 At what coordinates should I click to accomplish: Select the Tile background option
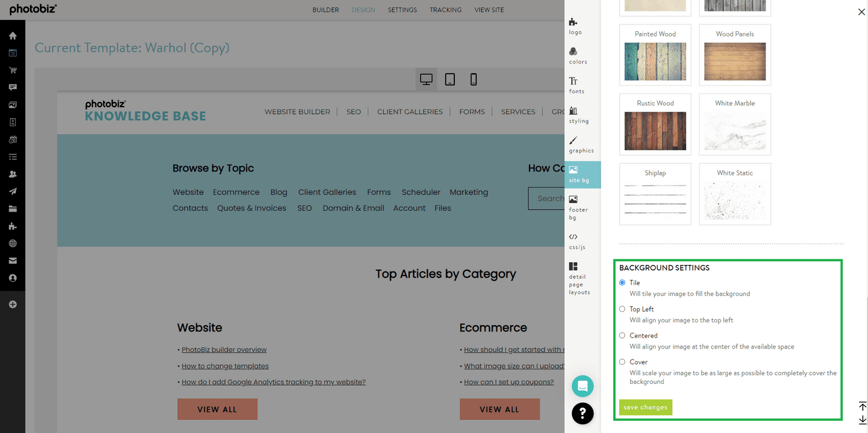pos(622,282)
